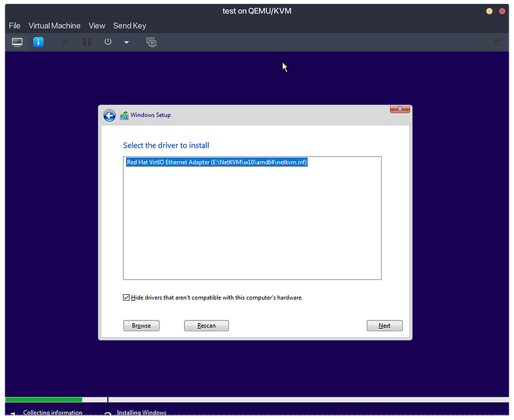Close the QEMU/KVM window red button
This screenshot has height=420, width=514.
click(502, 11)
